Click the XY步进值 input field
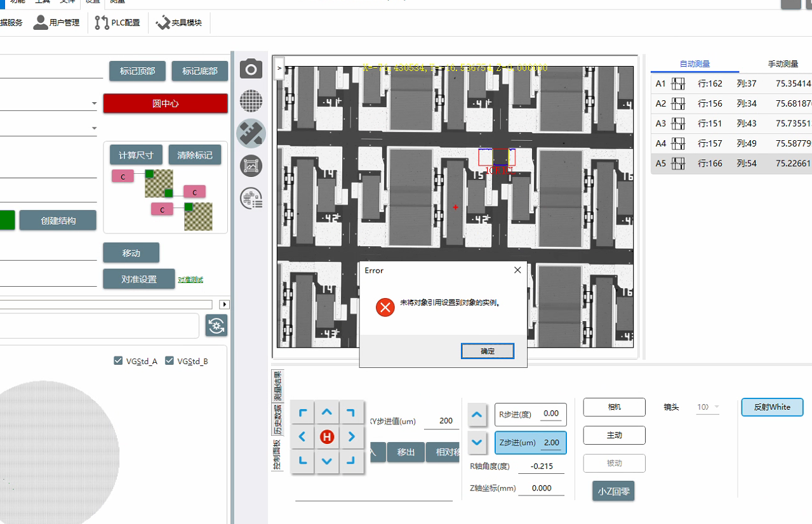 pyautogui.click(x=441, y=421)
